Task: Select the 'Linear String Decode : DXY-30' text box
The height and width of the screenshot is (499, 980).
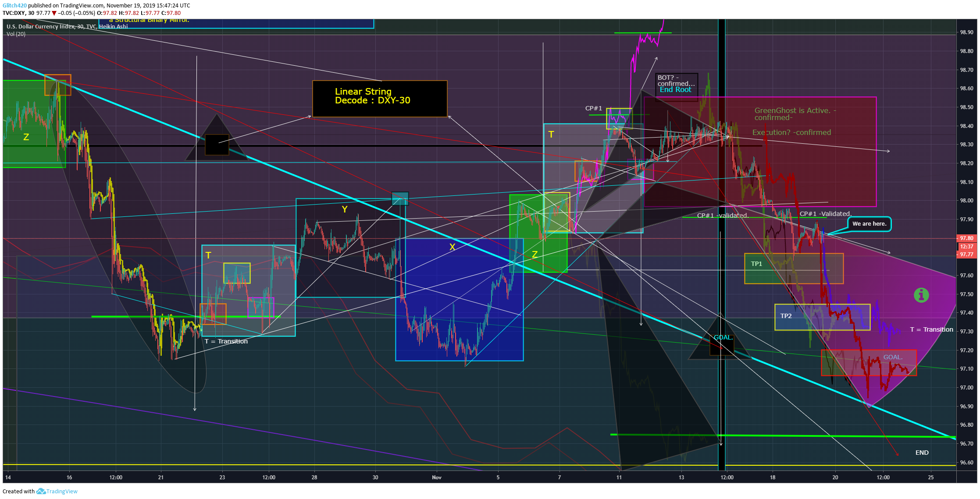Action: pyautogui.click(x=380, y=99)
